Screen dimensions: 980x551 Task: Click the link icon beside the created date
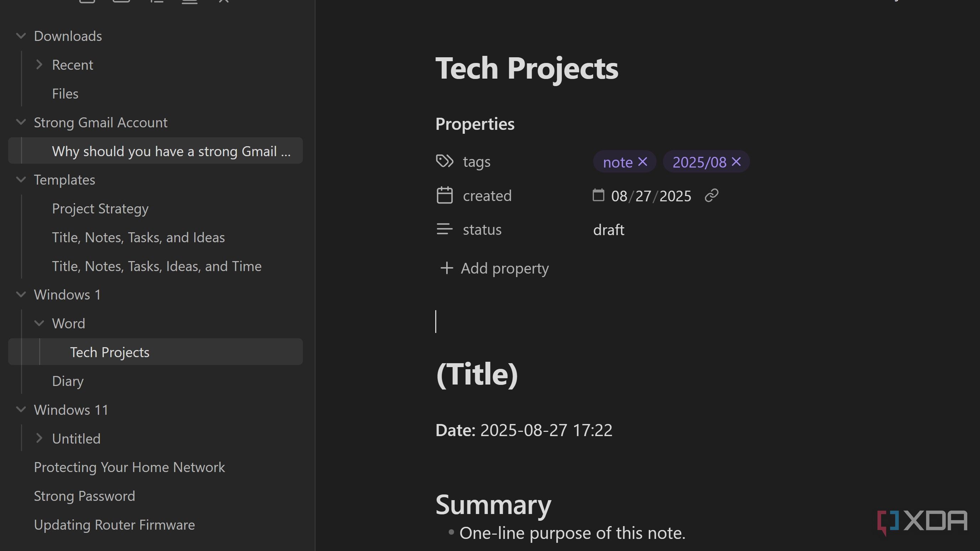click(711, 195)
